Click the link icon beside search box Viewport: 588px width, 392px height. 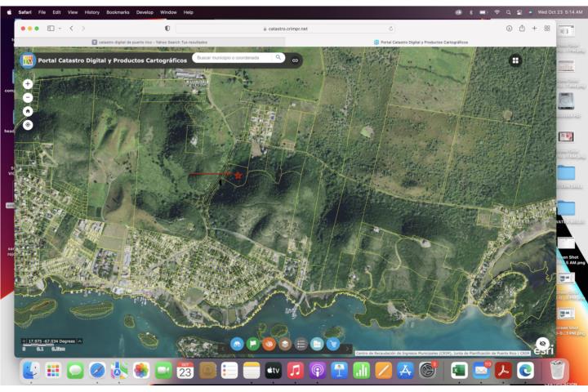[x=296, y=60]
